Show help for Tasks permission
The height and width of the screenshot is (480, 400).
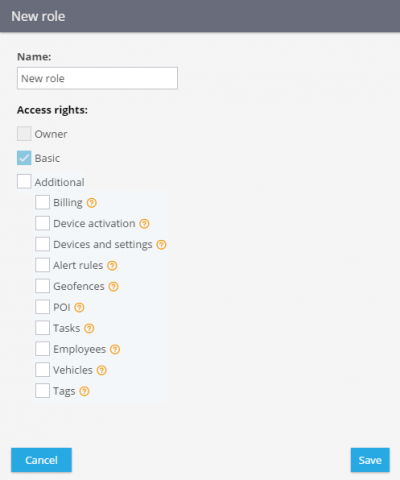point(89,328)
